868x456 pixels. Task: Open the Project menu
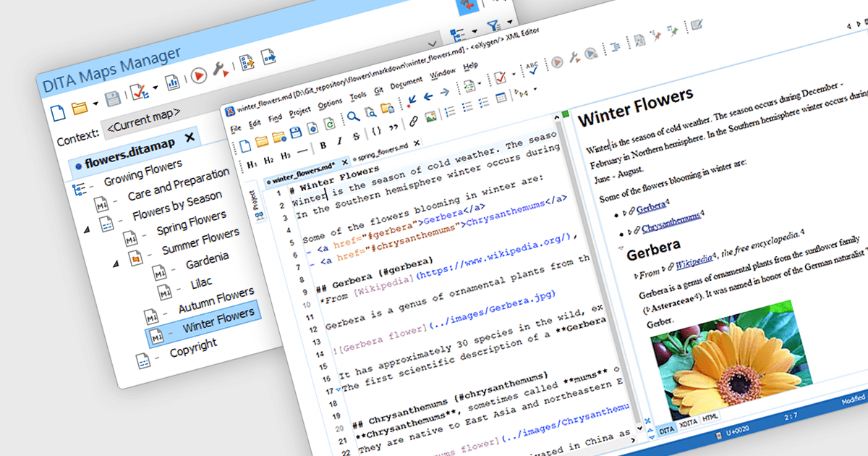(300, 111)
